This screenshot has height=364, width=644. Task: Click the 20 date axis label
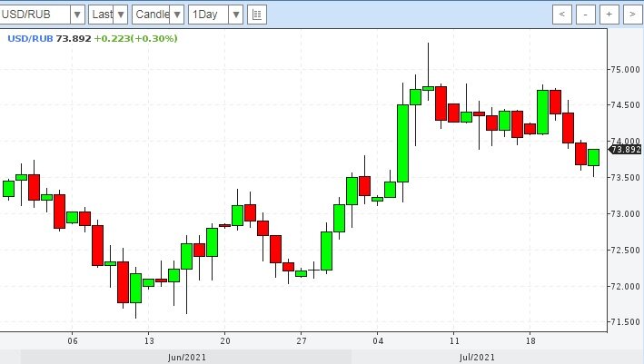click(225, 340)
